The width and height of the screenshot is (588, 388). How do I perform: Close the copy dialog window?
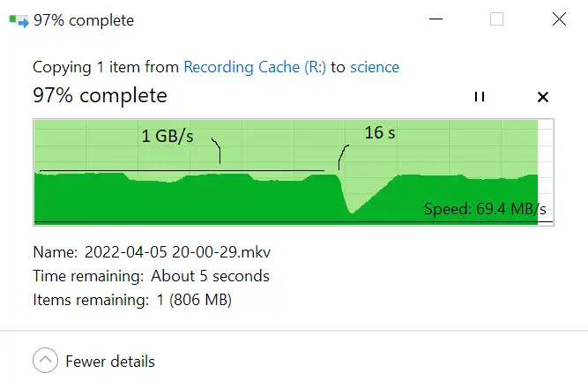559,19
